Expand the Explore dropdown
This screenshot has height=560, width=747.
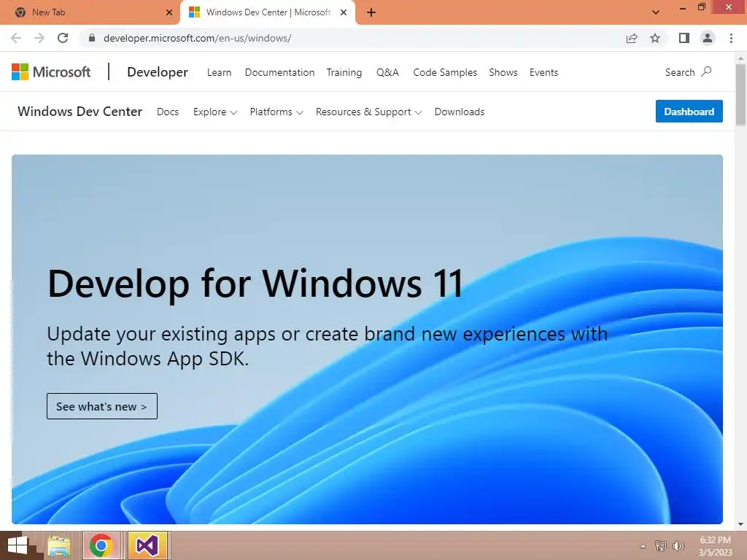215,112
